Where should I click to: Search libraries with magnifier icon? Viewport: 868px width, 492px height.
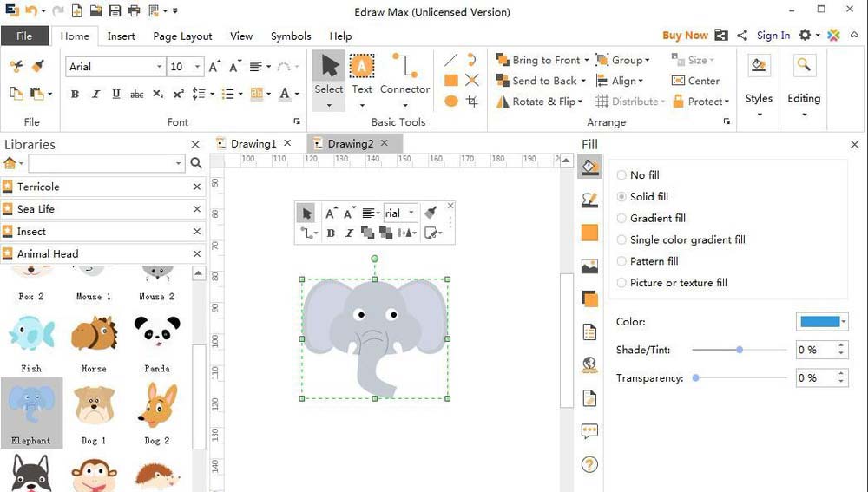[x=196, y=163]
